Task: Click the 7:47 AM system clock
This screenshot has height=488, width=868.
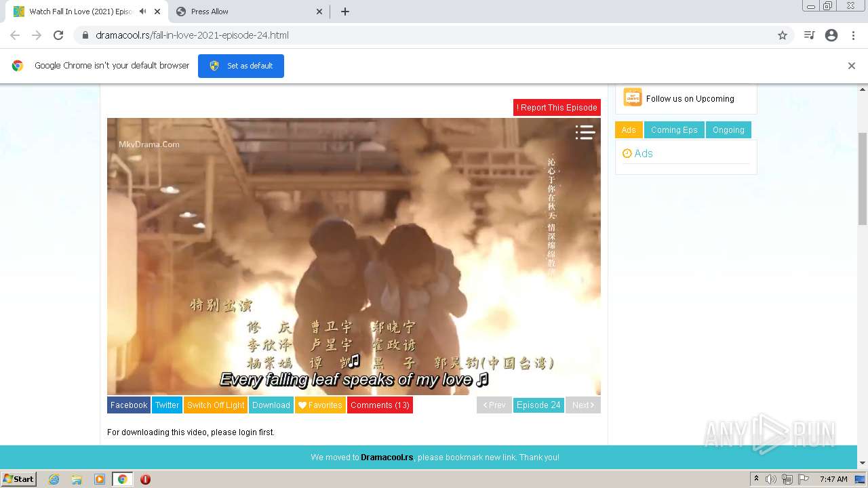Action: (x=833, y=479)
